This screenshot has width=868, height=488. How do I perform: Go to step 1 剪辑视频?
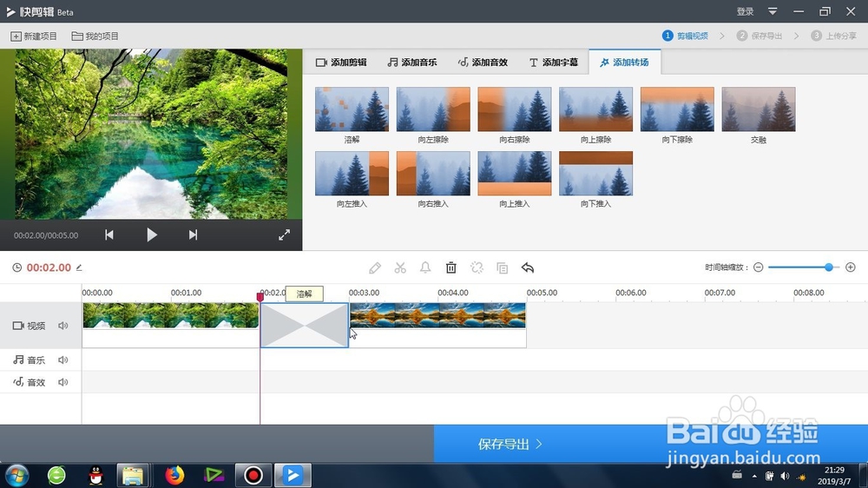[686, 36]
